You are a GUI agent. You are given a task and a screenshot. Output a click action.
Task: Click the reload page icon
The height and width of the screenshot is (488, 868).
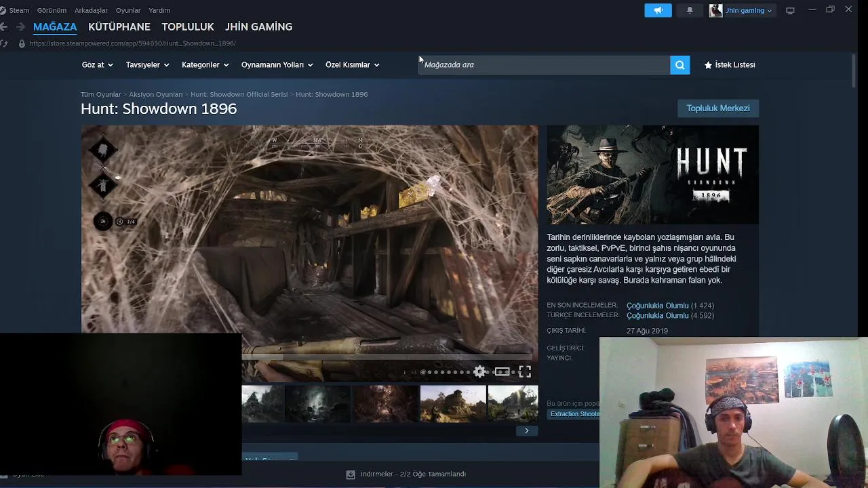click(4, 43)
